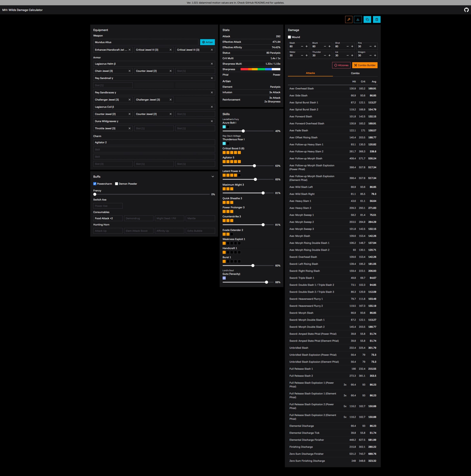Click the copy build icon button
The image size is (471, 476).
coord(367,19)
